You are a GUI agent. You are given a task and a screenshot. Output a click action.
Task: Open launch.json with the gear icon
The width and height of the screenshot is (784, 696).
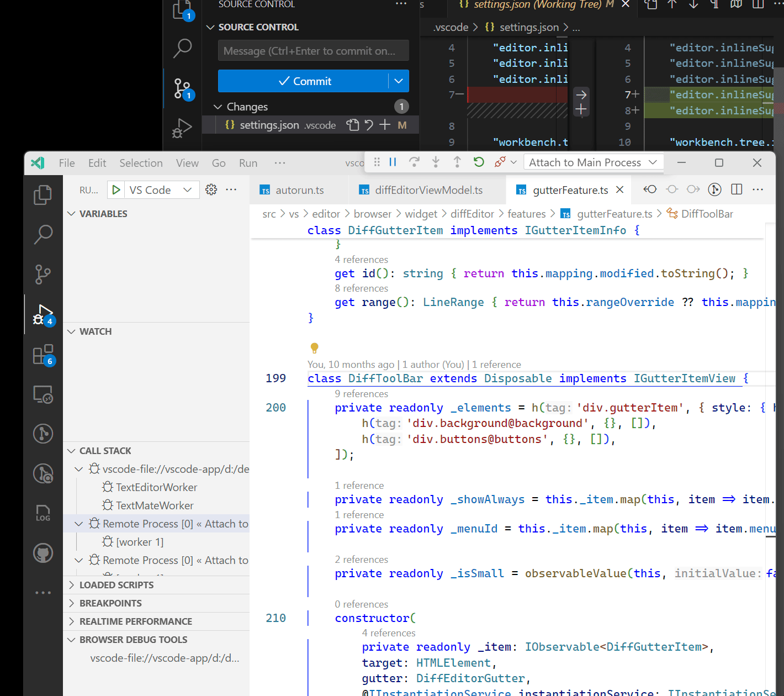211,189
